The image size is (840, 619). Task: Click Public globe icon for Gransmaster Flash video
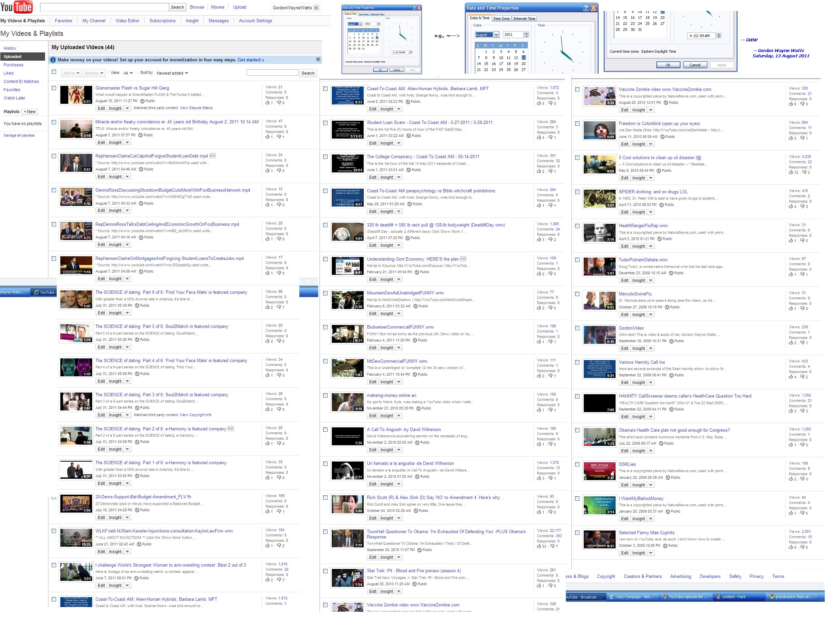[142, 101]
